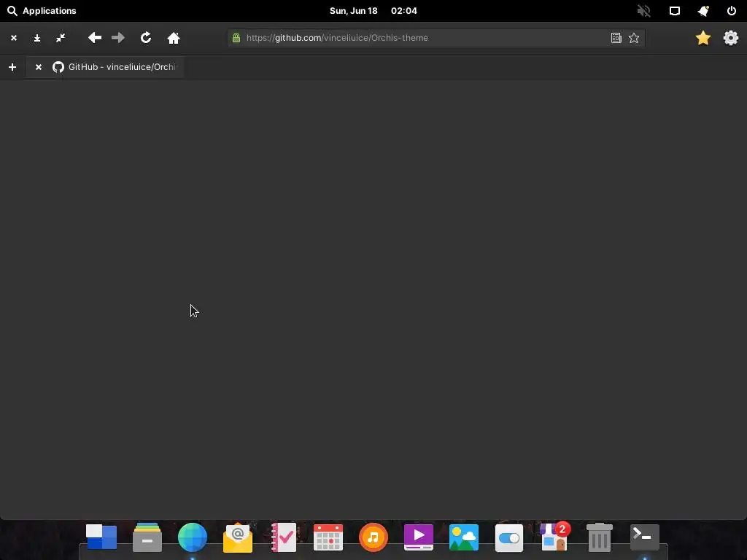Open Files from the dock
This screenshot has height=560, width=747.
click(147, 537)
